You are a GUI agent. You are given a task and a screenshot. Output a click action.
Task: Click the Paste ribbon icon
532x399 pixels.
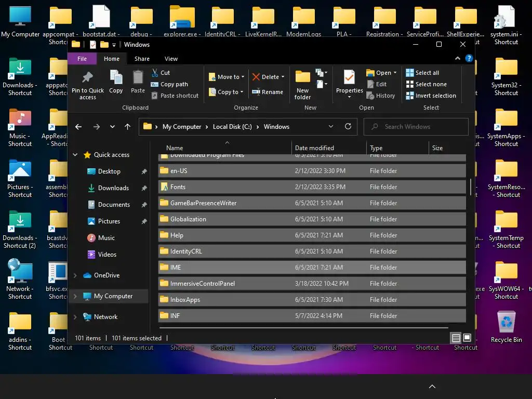click(138, 77)
